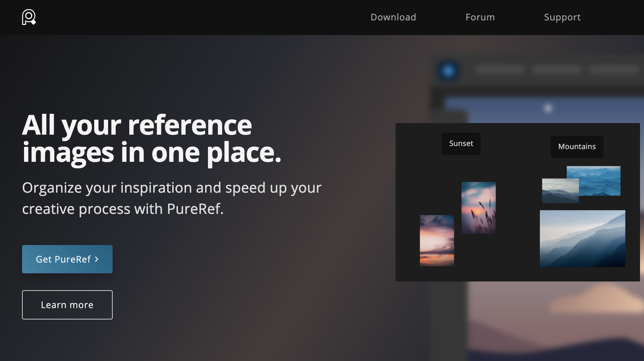Click the Get PureRef button

[x=67, y=259]
